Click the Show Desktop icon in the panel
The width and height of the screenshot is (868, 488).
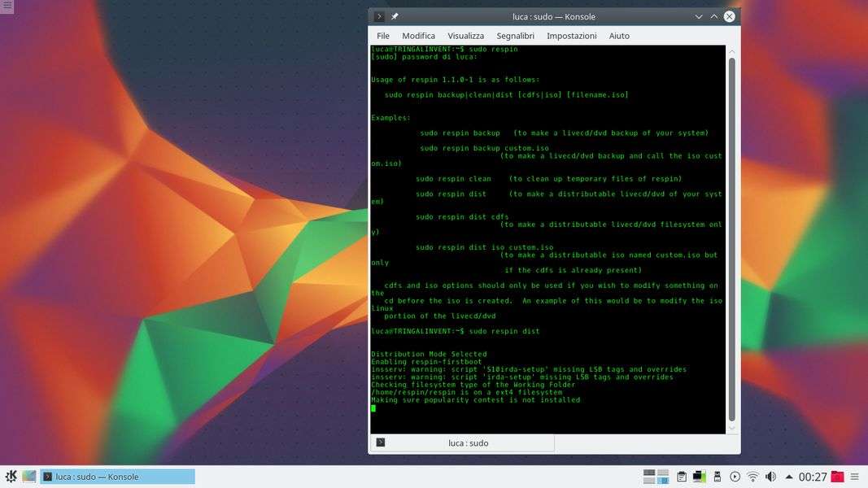coord(29,477)
